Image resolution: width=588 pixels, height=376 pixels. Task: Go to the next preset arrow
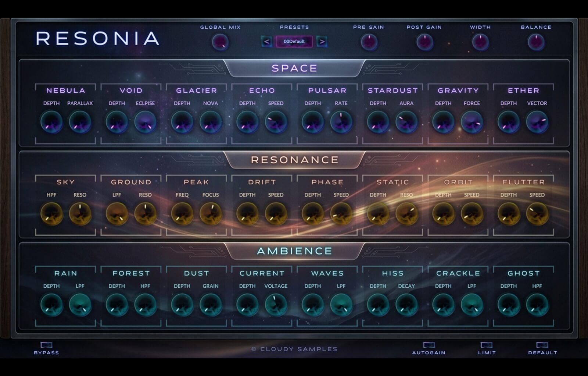(x=322, y=42)
